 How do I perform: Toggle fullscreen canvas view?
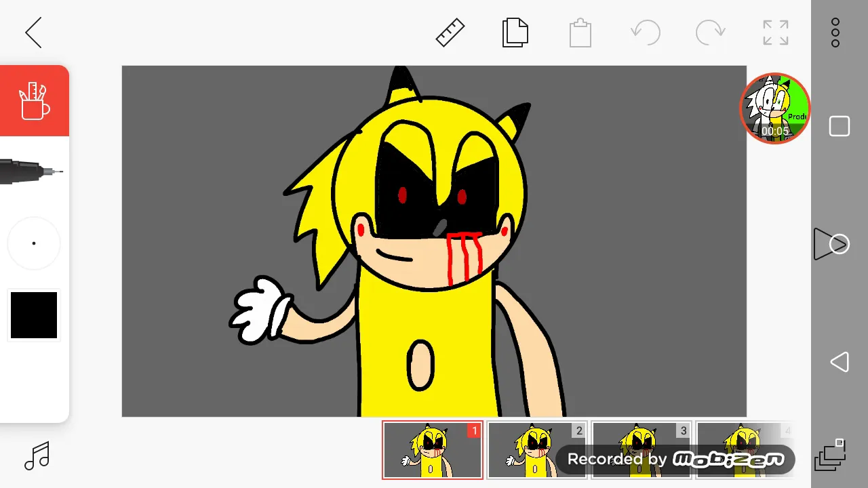pos(775,33)
